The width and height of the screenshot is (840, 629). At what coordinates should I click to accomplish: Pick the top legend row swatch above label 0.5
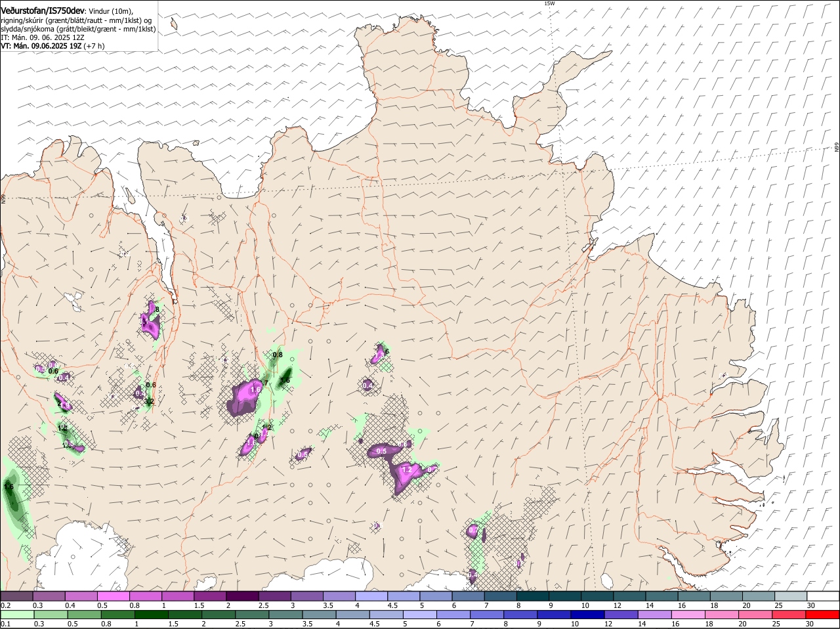coord(113,596)
